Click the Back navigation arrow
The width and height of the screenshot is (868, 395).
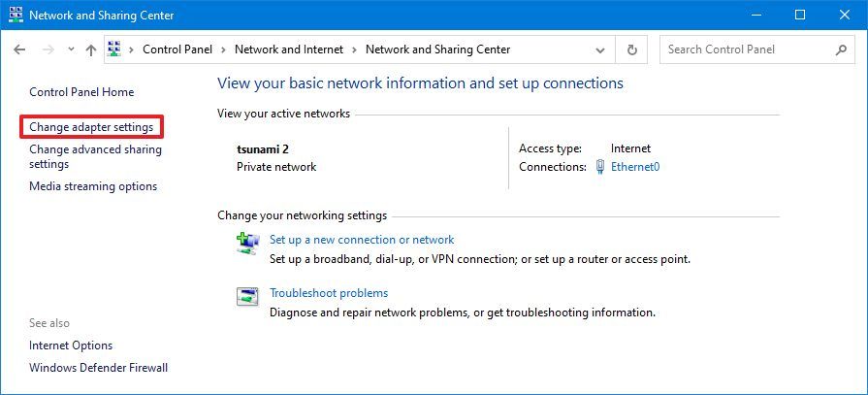pyautogui.click(x=19, y=49)
